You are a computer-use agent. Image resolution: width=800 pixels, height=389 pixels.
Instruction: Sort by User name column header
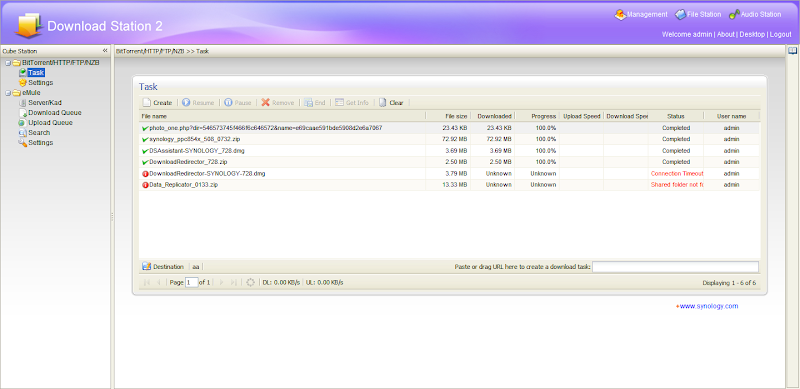click(732, 116)
